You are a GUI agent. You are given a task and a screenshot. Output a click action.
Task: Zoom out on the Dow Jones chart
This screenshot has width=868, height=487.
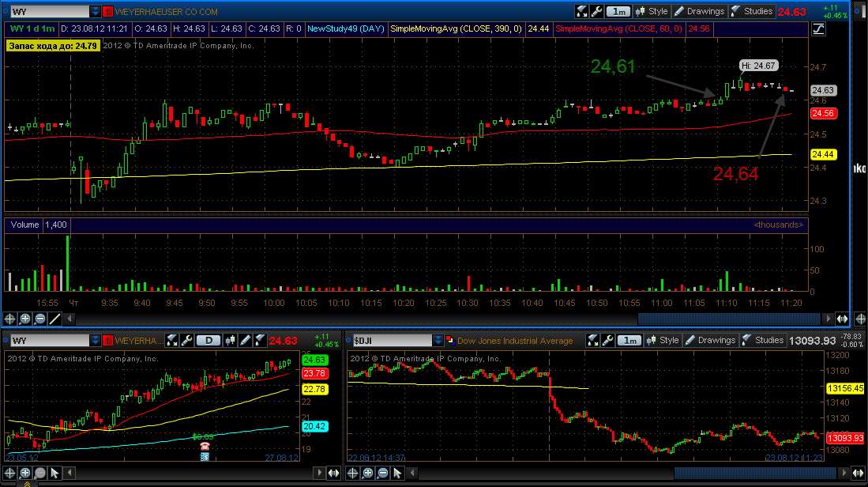(x=382, y=473)
